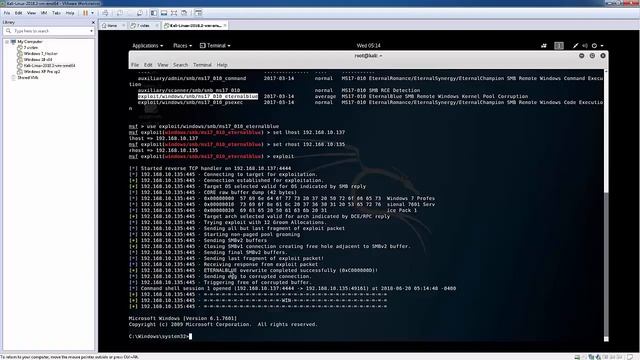Click the hard disk status bar icon
The width and height of the screenshot is (640, 360).
click(x=577, y=357)
